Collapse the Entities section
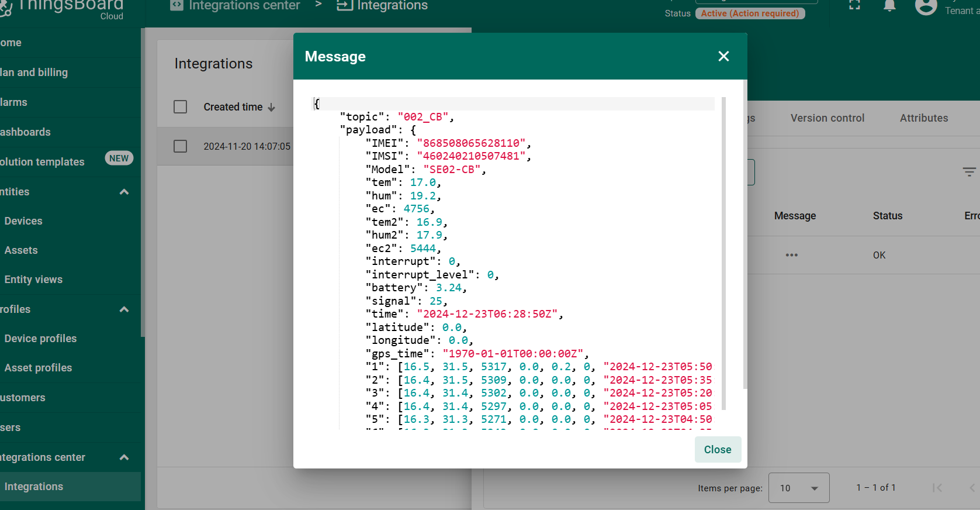Screen dimensions: 980x510 click(x=124, y=192)
